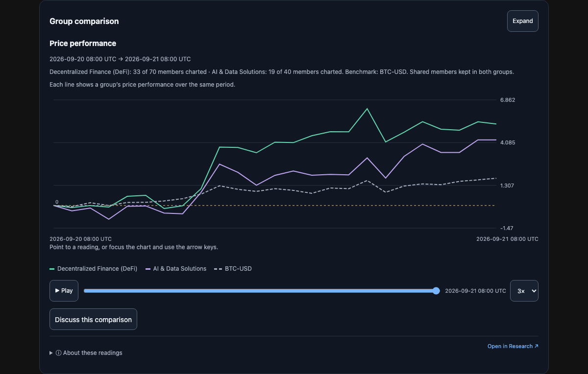Screen dimensions: 588x374
Task: Click the peak of the green DeFi line
Action: point(367,109)
